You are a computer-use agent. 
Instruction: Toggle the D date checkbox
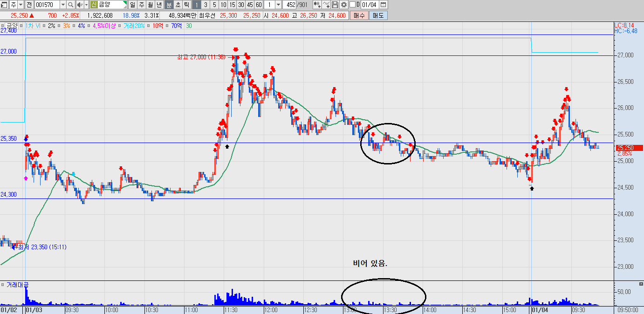coord(352,5)
